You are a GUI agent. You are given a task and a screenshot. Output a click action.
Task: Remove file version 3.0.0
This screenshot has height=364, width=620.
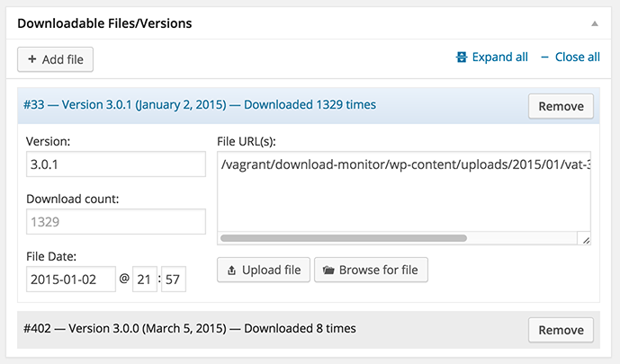click(561, 330)
